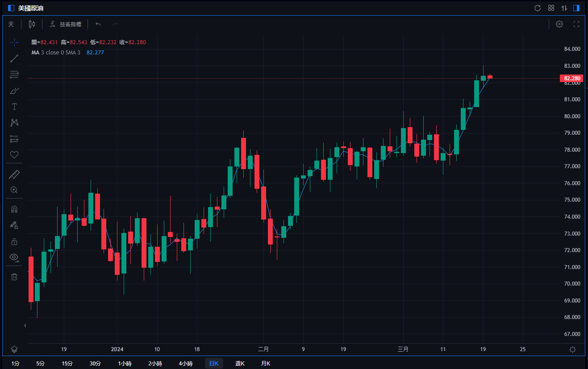
Task: Toggle the left panel icon beside 美國原油
Action: [x=11, y=8]
